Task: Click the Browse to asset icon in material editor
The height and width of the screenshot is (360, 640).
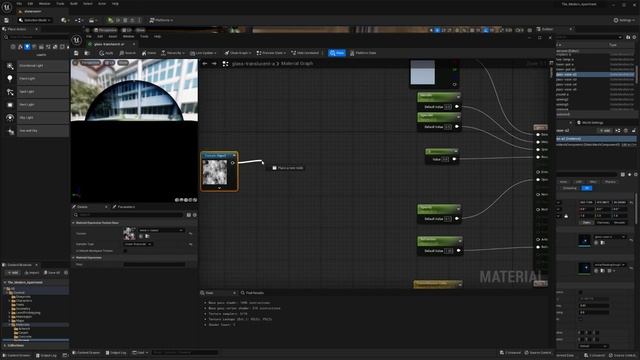Action: point(87,53)
